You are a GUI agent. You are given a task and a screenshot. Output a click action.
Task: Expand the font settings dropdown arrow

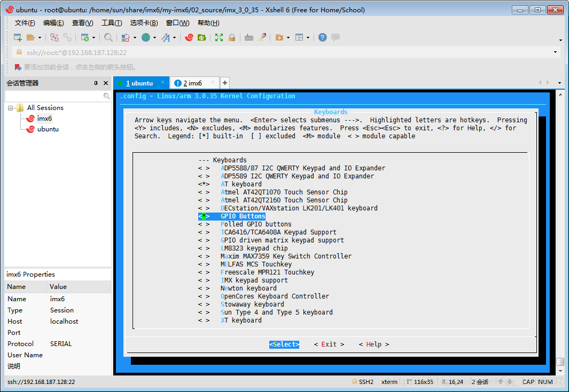coord(175,37)
